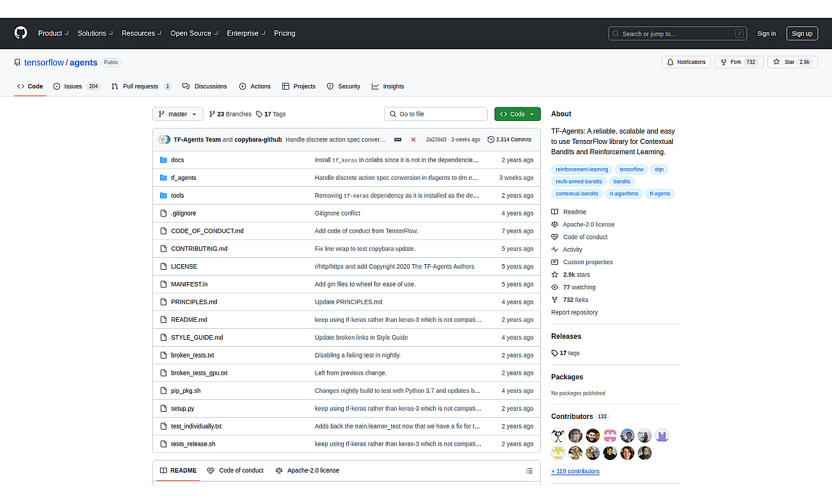Viewport: 832px width, 504px height.
Task: Click the GitHub logo icon
Action: [21, 33]
